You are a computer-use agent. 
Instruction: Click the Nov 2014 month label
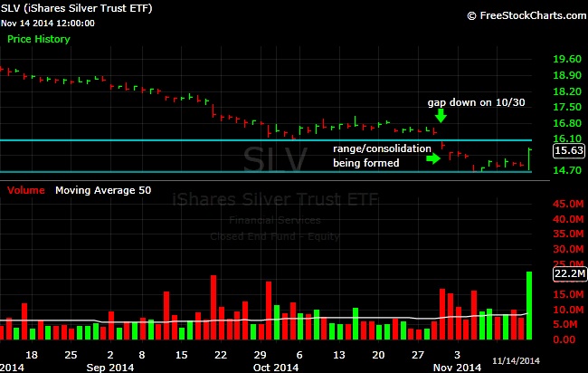pos(457,368)
